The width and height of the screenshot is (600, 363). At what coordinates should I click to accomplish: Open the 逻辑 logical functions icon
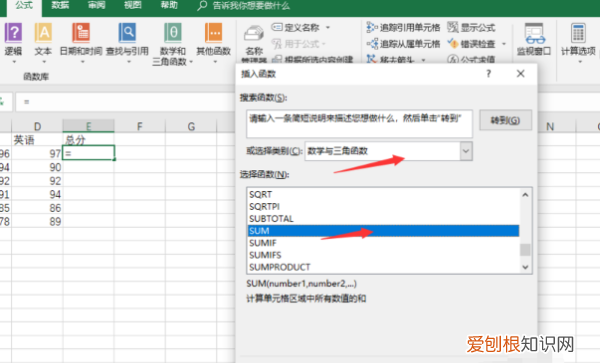tap(13, 33)
